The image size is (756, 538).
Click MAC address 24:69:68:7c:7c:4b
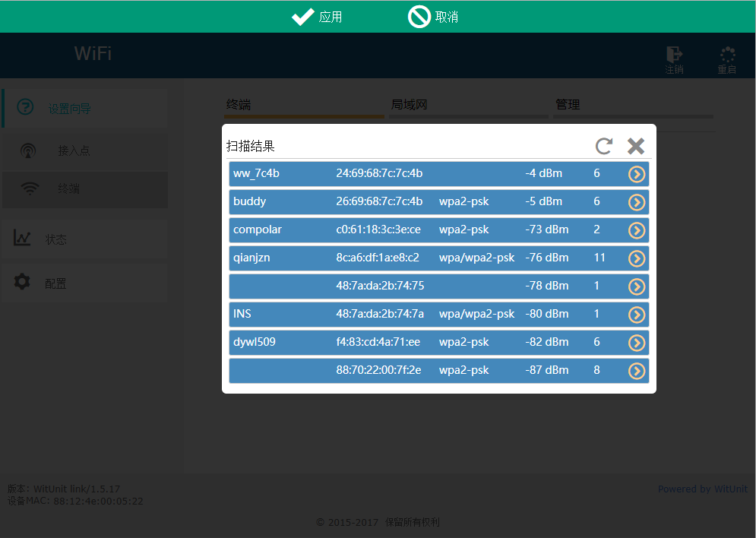[x=379, y=173]
